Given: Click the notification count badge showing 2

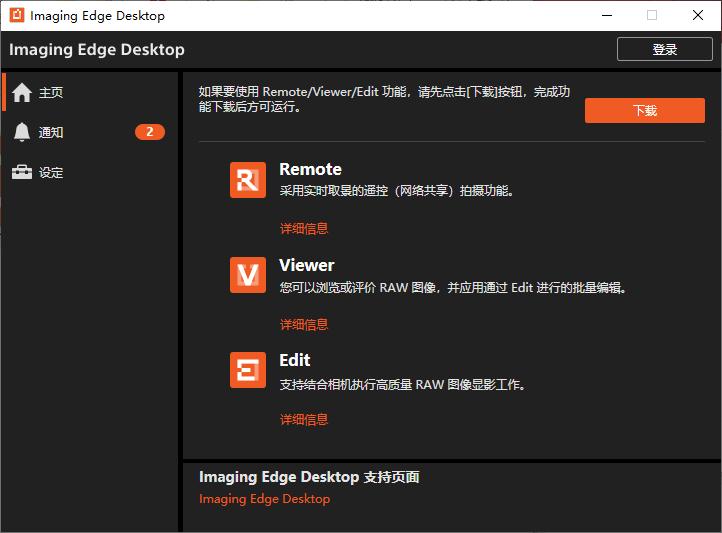Looking at the screenshot, I should coord(150,132).
